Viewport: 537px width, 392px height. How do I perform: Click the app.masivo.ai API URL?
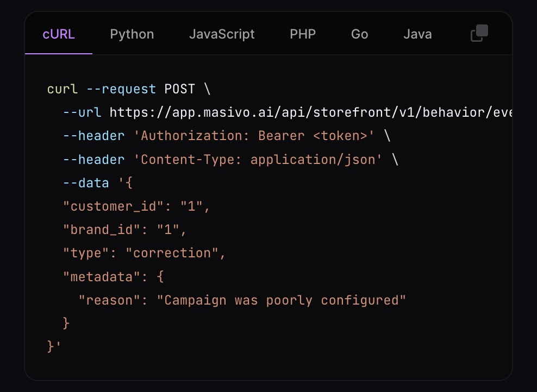[x=311, y=112]
